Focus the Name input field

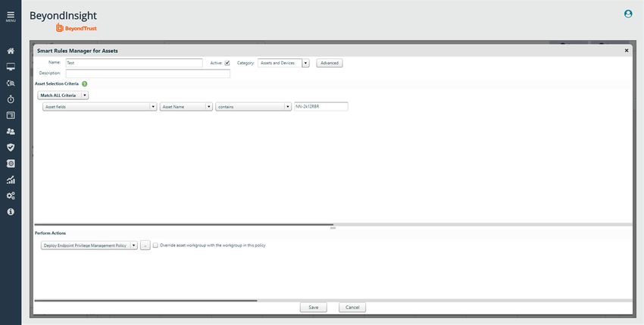134,64
